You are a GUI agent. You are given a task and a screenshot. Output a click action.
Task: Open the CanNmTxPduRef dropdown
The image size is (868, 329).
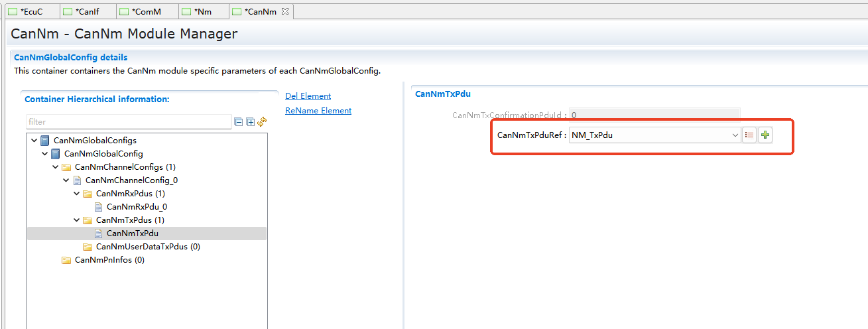click(735, 135)
